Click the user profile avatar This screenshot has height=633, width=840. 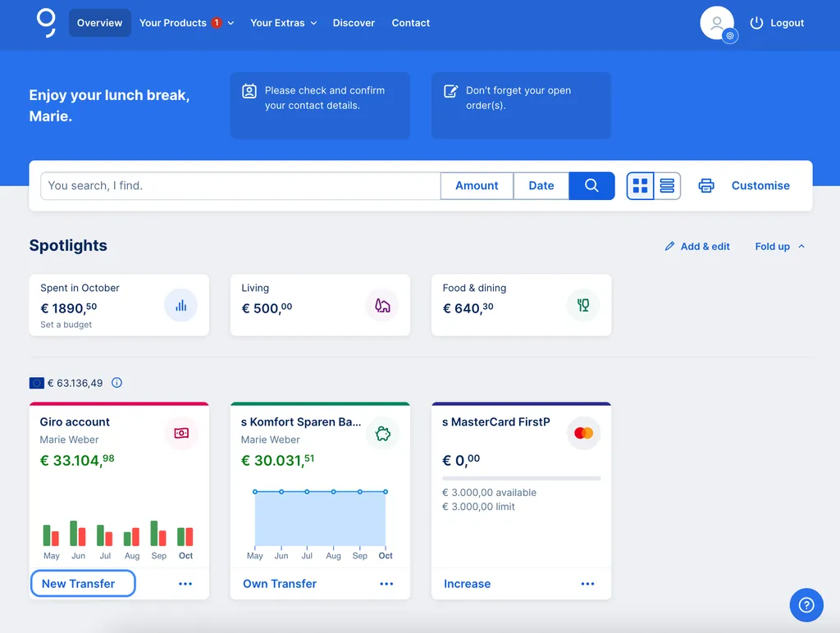click(x=717, y=23)
